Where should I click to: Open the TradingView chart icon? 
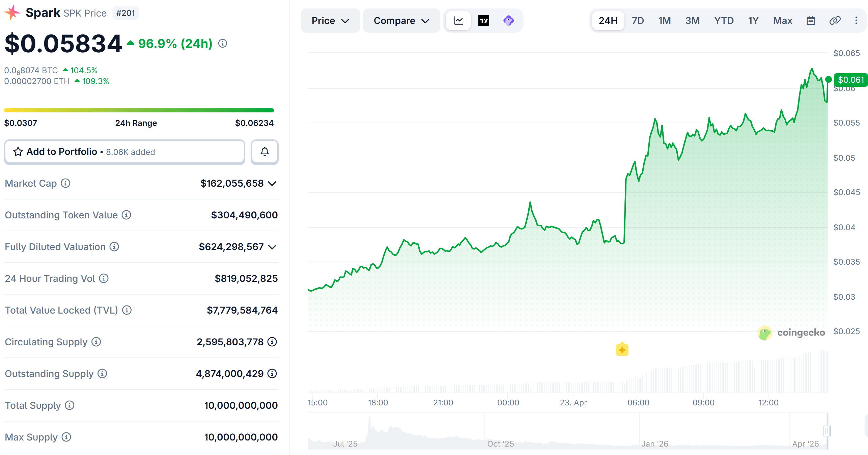click(x=483, y=21)
